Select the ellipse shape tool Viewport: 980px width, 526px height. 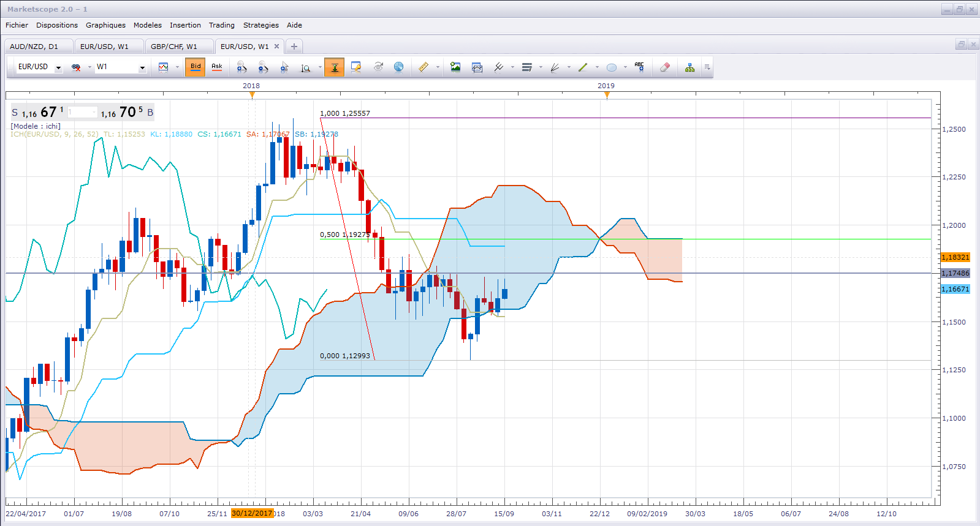(x=612, y=67)
